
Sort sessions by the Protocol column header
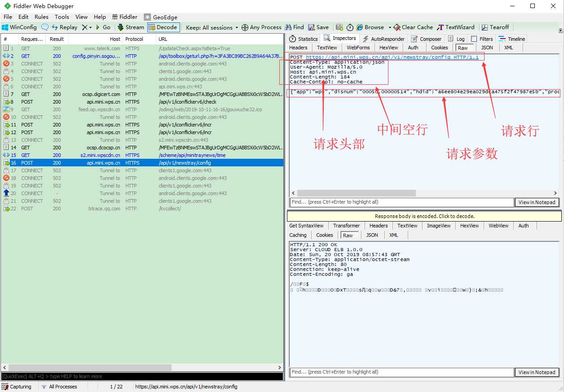139,39
